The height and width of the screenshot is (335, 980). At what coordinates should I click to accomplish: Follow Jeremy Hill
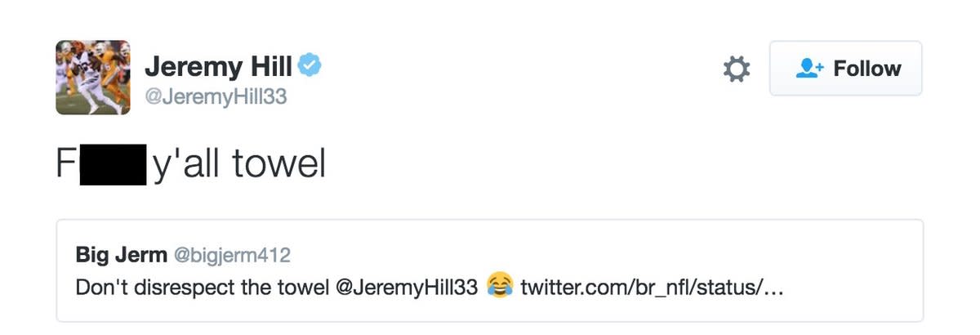click(x=845, y=69)
